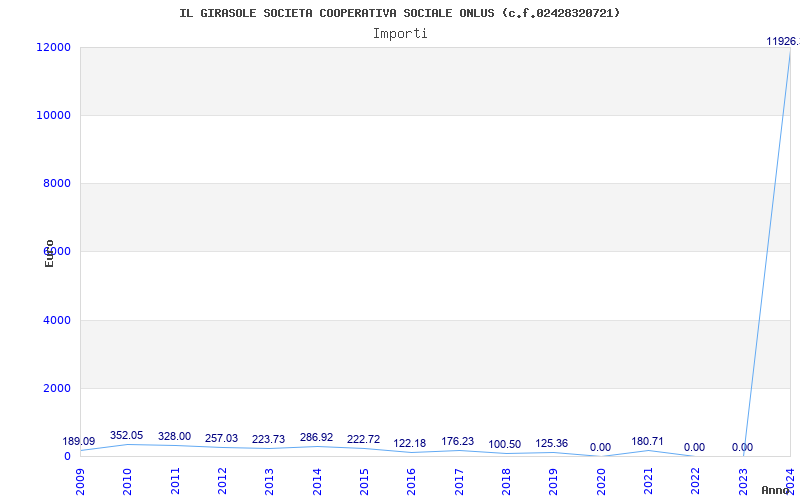This screenshot has height=500, width=800.
Task: Click y-axis tick 12000
Action: pyautogui.click(x=53, y=47)
